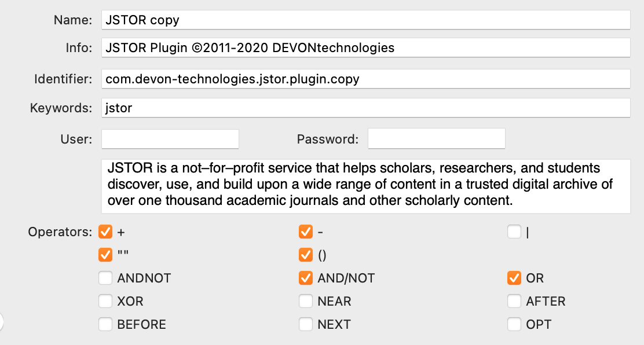Enable the ANDNOT operator checkbox
The width and height of the screenshot is (644, 345).
tap(105, 278)
